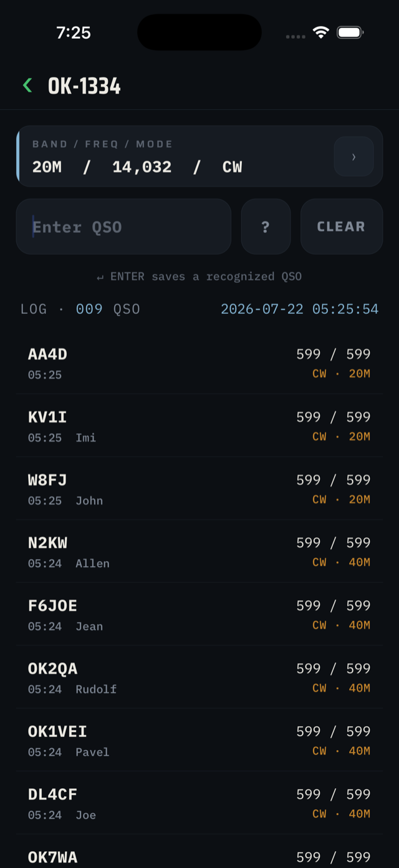Tap the green back arrow icon

(x=27, y=85)
